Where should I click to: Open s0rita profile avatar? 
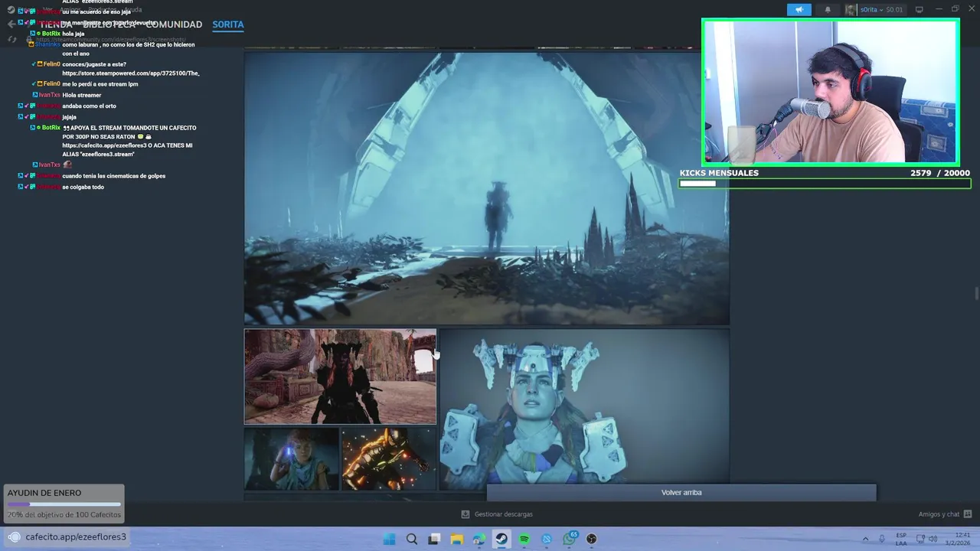(851, 10)
